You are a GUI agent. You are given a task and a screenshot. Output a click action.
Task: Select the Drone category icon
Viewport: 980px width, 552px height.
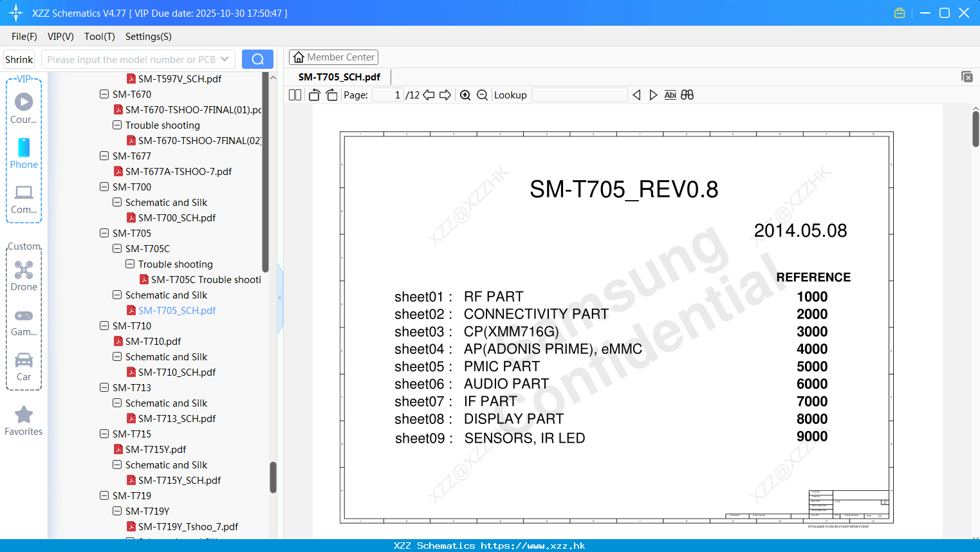click(x=24, y=275)
